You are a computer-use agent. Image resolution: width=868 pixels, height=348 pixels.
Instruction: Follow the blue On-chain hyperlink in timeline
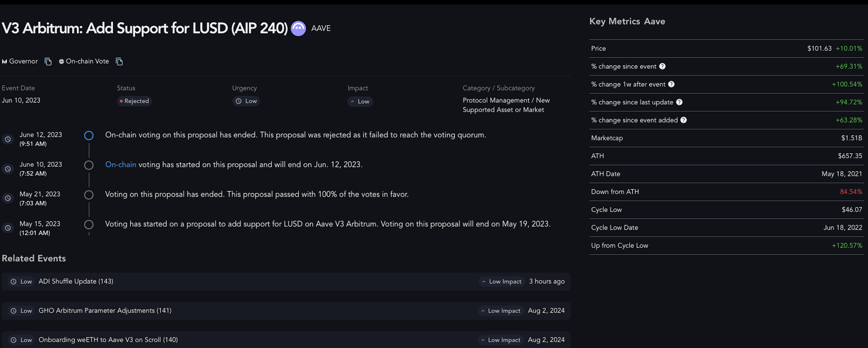pyautogui.click(x=121, y=165)
